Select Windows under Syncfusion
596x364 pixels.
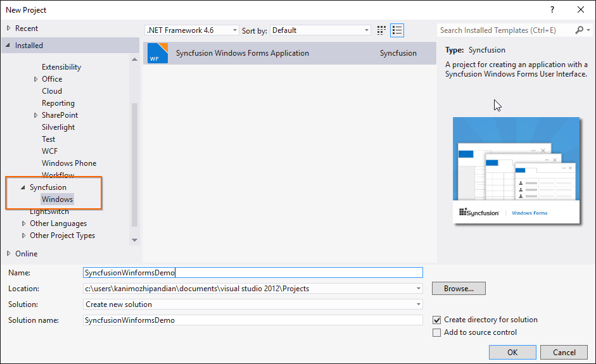[x=58, y=199]
